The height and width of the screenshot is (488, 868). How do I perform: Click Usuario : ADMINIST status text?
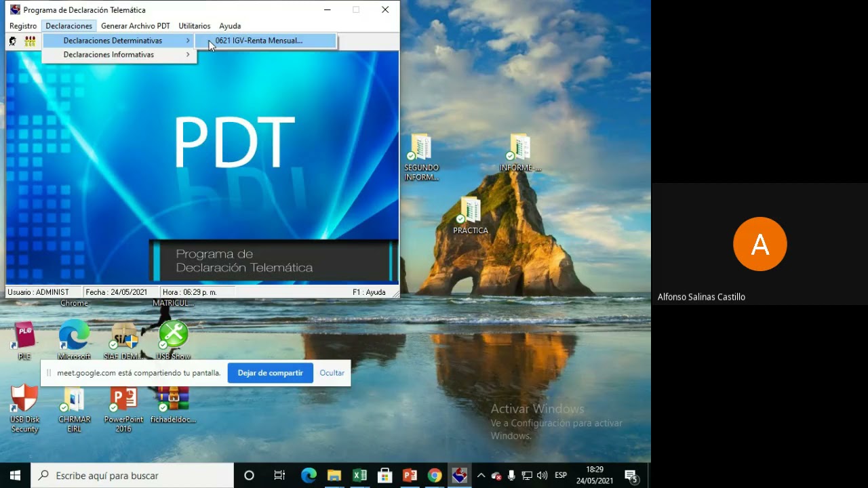39,292
